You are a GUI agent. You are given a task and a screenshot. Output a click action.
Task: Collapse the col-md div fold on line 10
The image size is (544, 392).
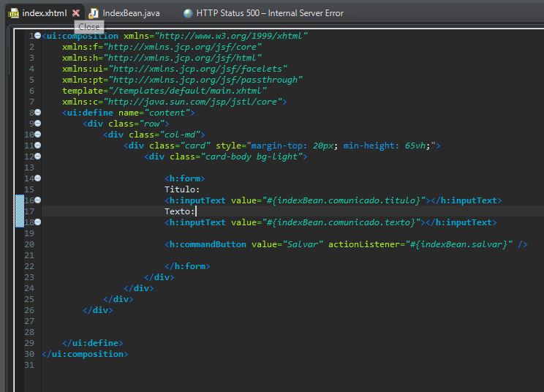tap(37, 134)
